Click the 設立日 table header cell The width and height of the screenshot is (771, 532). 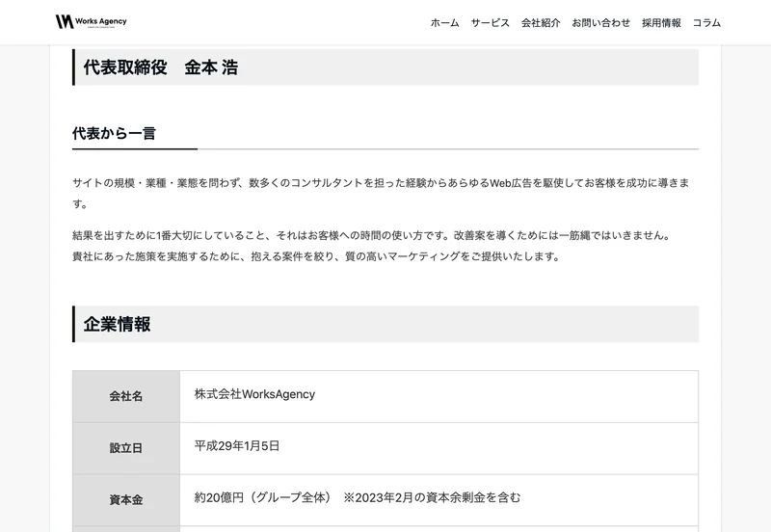click(126, 448)
